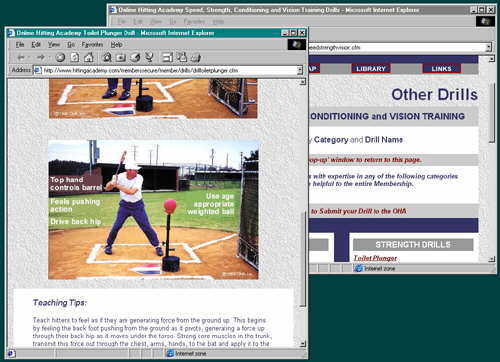Image resolution: width=500 pixels, height=362 pixels.
Task: Expand the address bar dropdown arrow
Action: click(x=300, y=70)
